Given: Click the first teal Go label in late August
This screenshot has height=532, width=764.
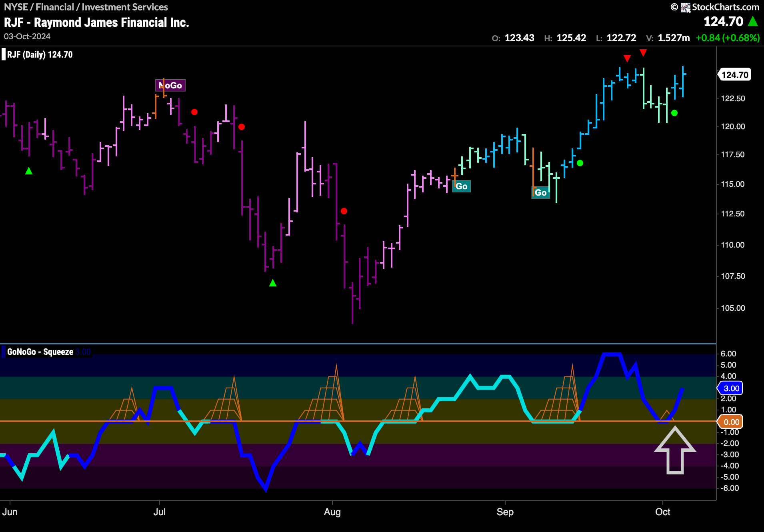Looking at the screenshot, I should click(x=461, y=186).
